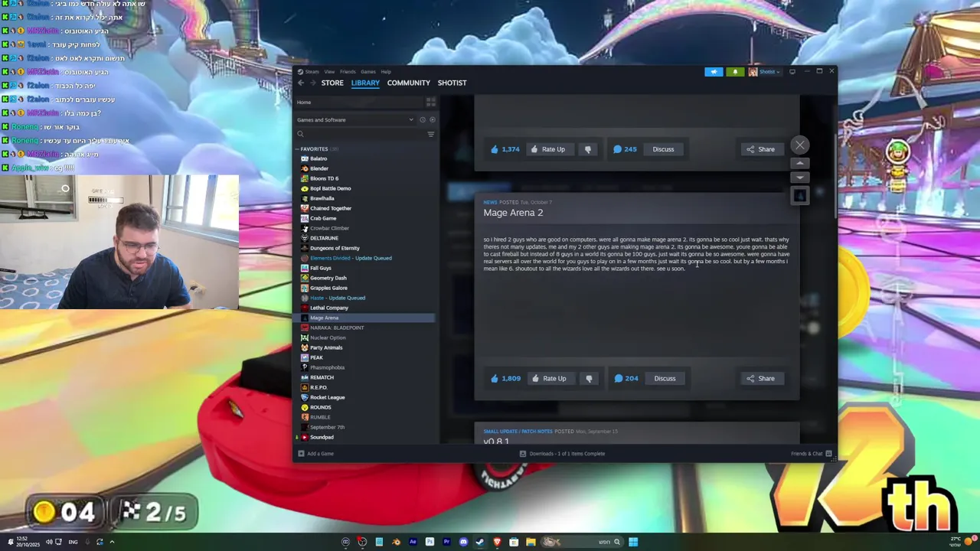The image size is (980, 551).
Task: Open File Explorer from the taskbar
Action: point(531,542)
